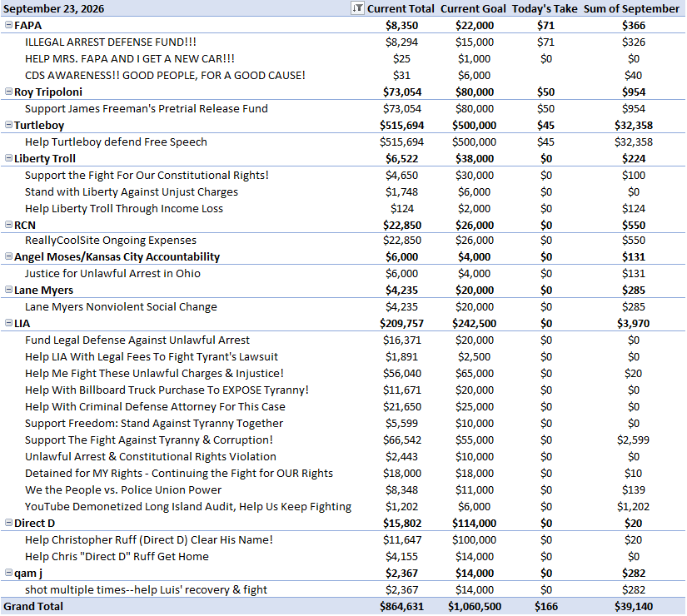Select the Current Total column header
The height and width of the screenshot is (616, 687).
tap(401, 9)
